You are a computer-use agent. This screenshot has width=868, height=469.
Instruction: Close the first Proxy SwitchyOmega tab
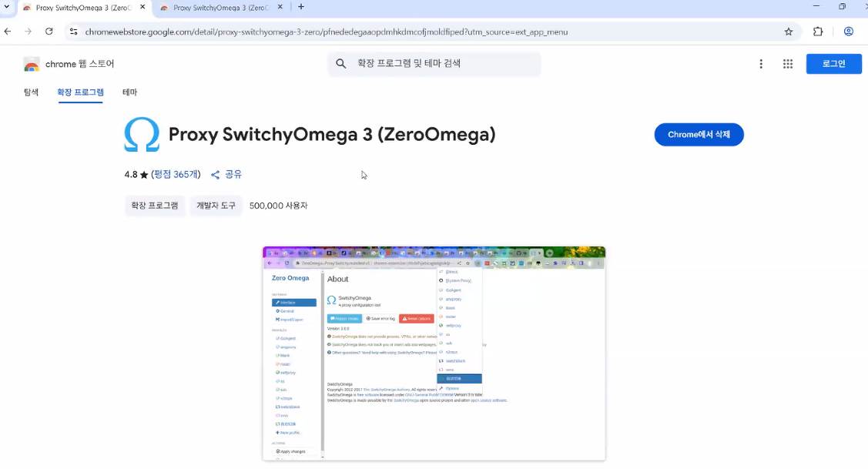click(x=142, y=7)
